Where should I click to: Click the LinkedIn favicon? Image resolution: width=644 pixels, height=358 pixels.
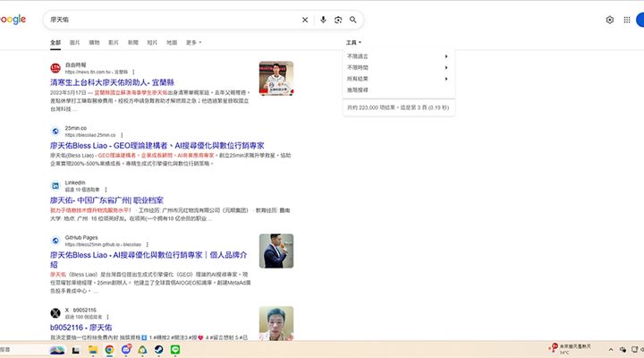tap(55, 186)
